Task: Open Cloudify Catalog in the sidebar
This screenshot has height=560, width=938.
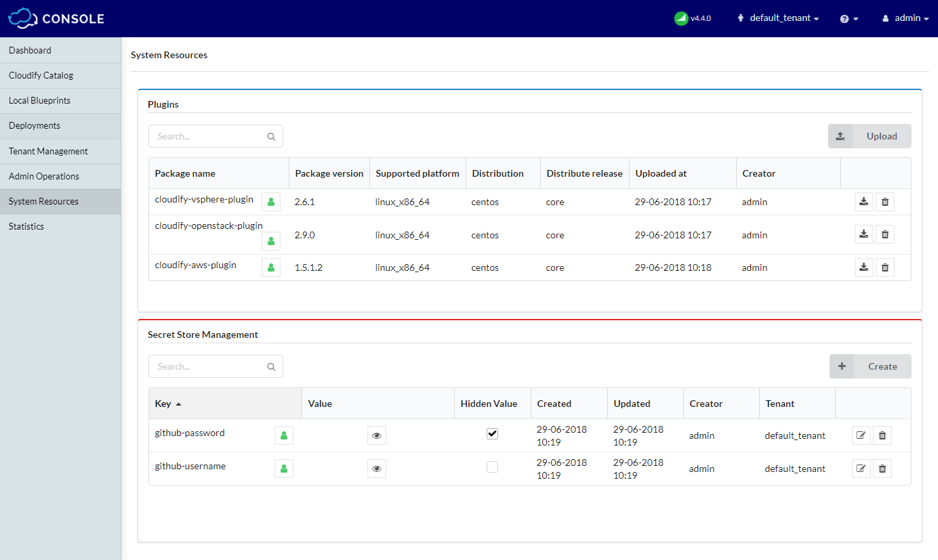Action: [x=60, y=75]
